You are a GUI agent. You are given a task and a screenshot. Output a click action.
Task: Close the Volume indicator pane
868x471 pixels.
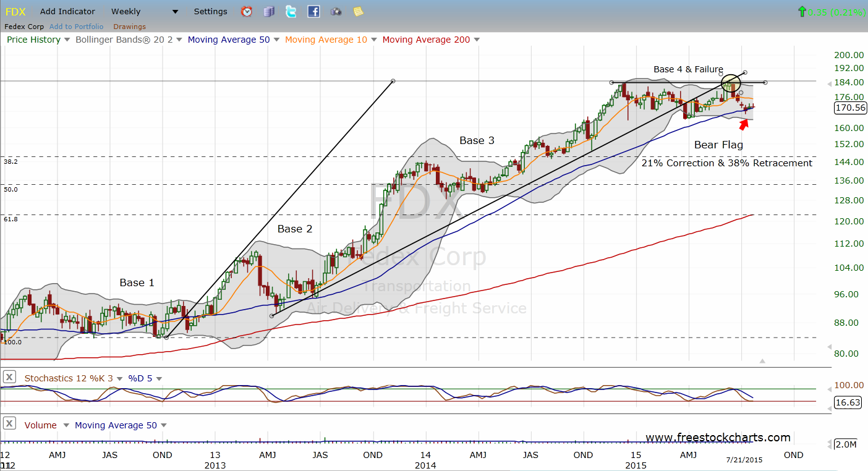(9, 424)
